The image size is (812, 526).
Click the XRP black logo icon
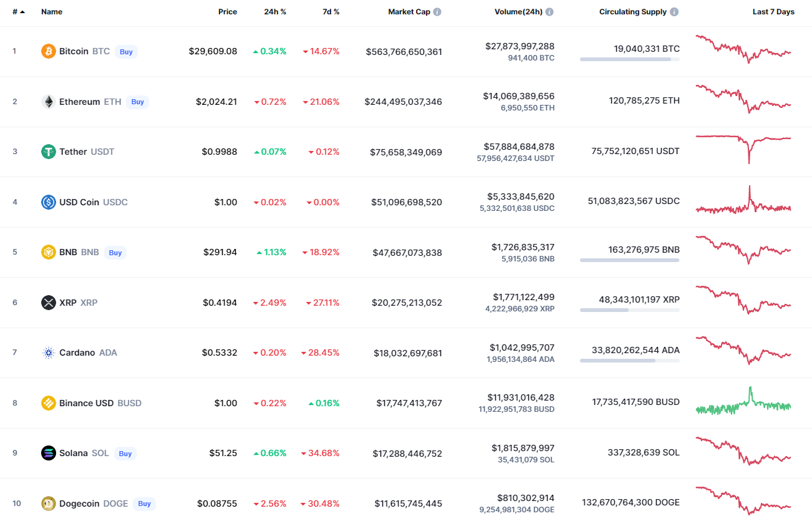pos(49,303)
